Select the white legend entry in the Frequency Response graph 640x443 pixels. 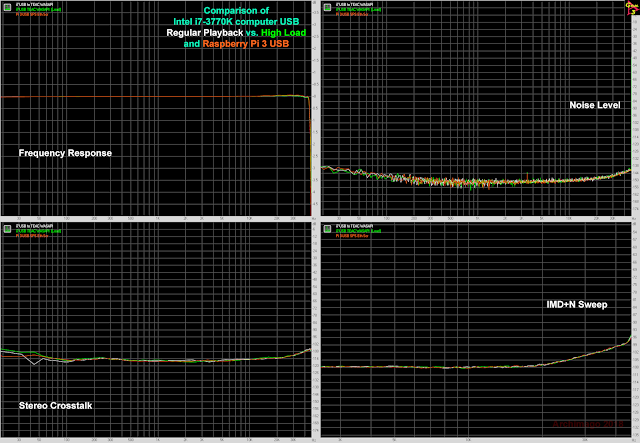tap(34, 4)
